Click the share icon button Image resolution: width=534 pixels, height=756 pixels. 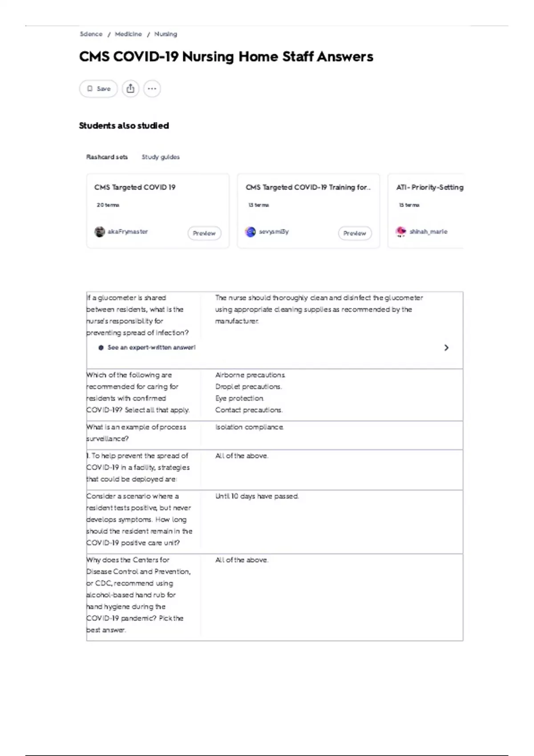click(x=130, y=88)
